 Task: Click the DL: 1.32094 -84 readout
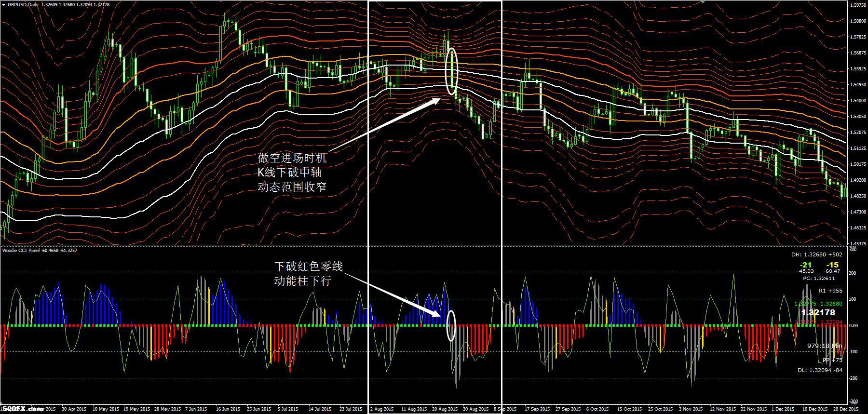point(820,371)
